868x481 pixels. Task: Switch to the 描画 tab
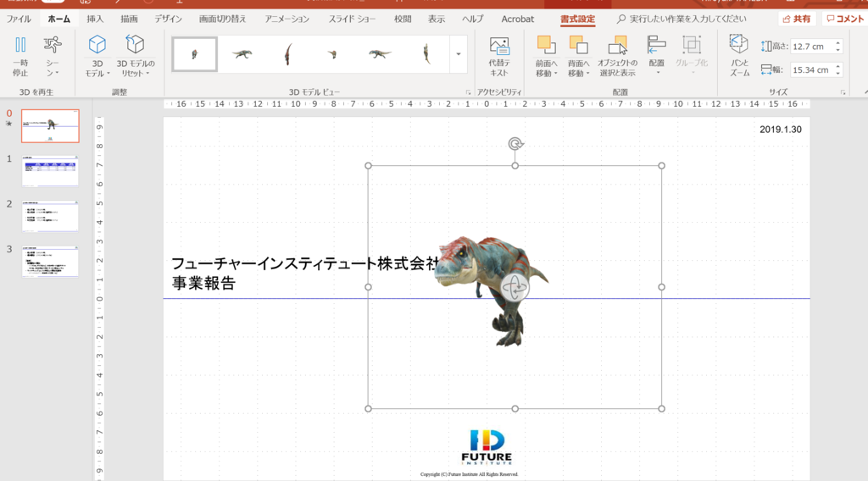click(x=129, y=19)
